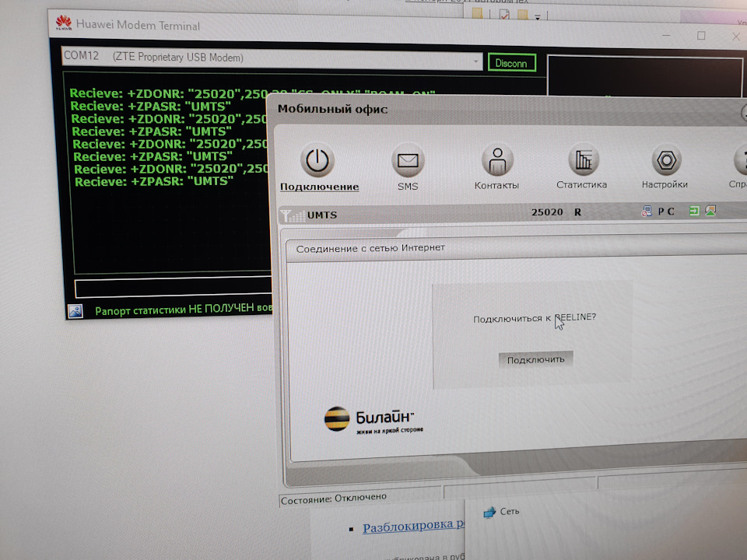
Task: Open Разблокировка link in background page
Action: 413,526
